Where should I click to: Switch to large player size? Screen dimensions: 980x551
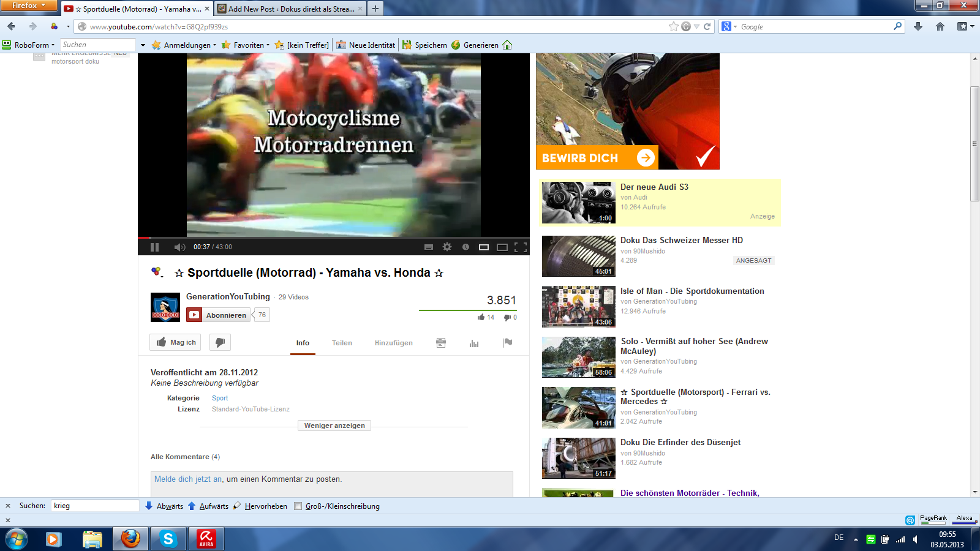pos(502,247)
